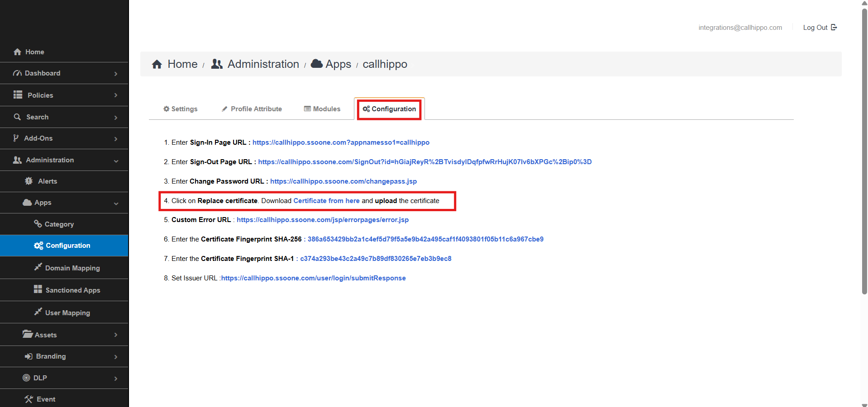
Task: Expand the Branding menu chevron
Action: coord(116,357)
